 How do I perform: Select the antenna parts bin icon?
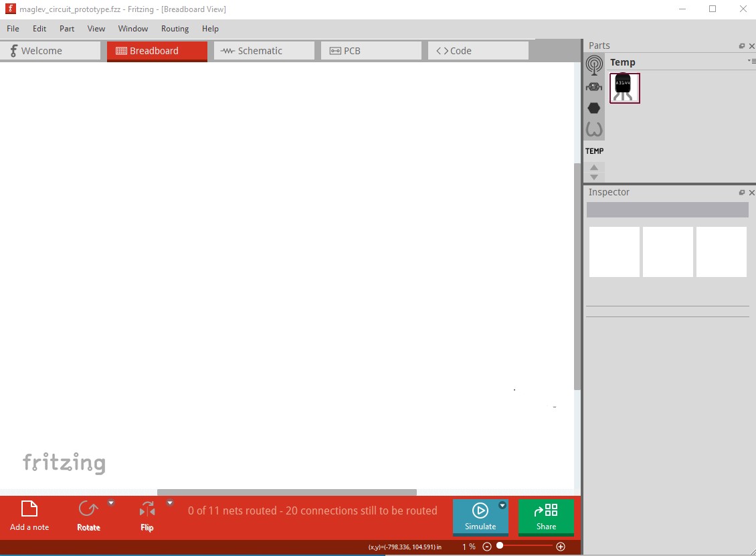click(x=594, y=65)
